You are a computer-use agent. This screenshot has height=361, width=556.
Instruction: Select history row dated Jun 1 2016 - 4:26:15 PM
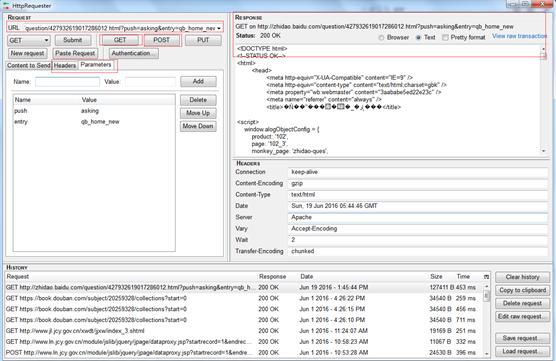pos(244,309)
